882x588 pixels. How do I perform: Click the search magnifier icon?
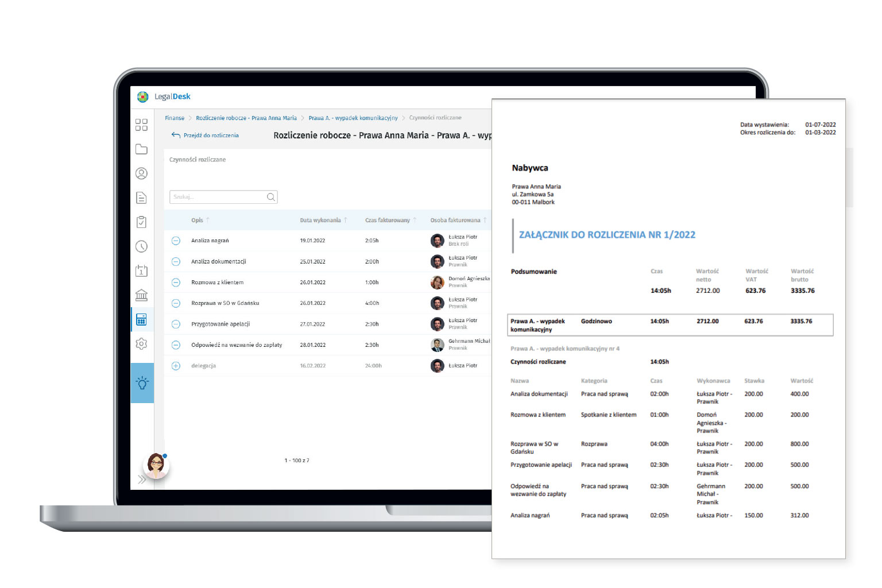pos(270,197)
